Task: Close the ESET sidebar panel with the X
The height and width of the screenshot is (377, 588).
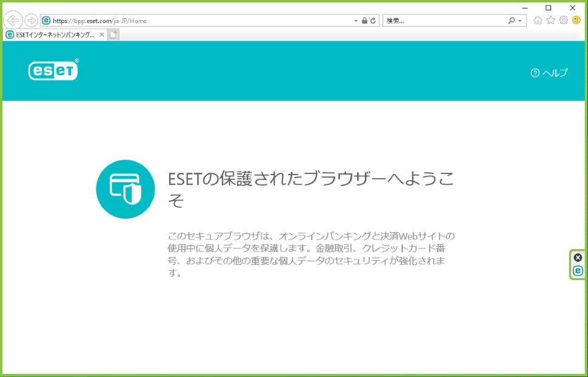Action: pos(576,258)
